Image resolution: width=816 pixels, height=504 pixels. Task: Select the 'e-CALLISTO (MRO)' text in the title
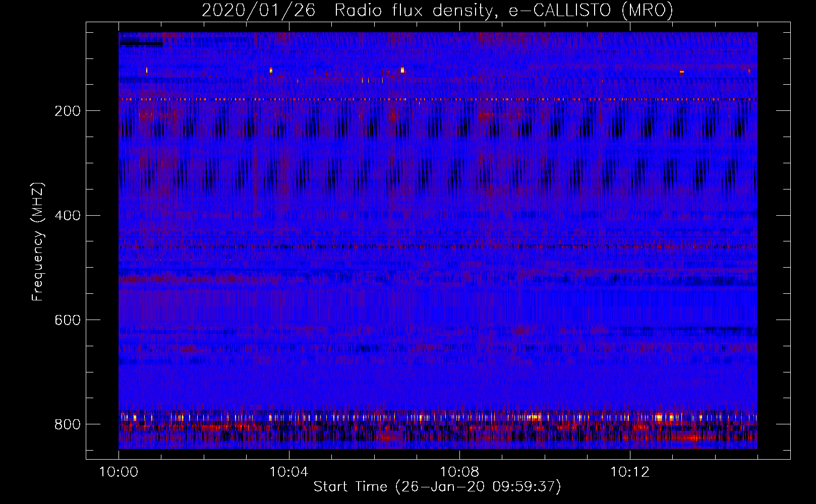591,10
